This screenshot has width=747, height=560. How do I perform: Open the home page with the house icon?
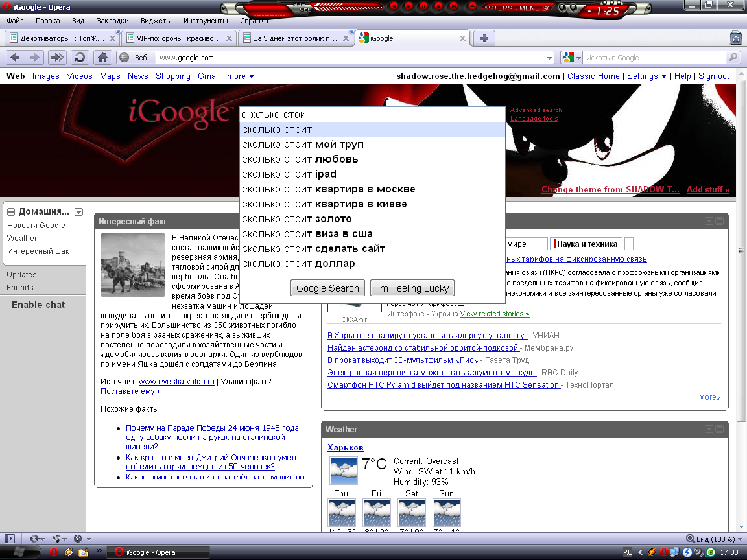(102, 58)
